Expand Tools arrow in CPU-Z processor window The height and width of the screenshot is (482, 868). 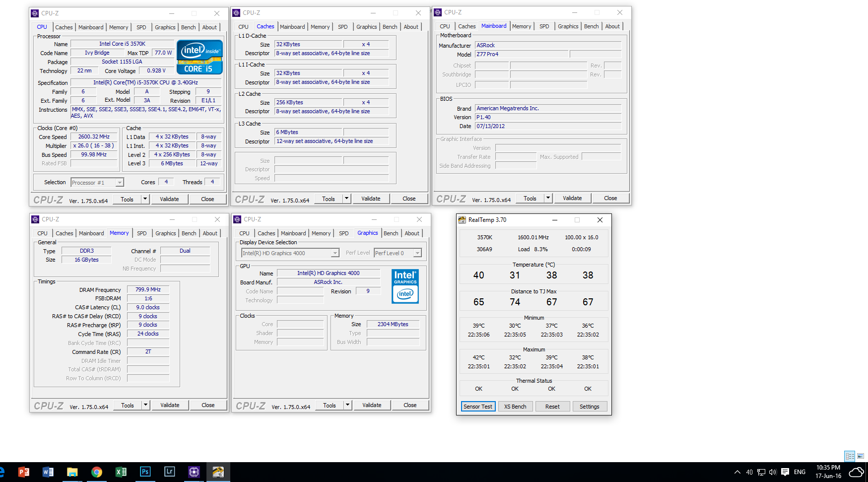tap(145, 199)
